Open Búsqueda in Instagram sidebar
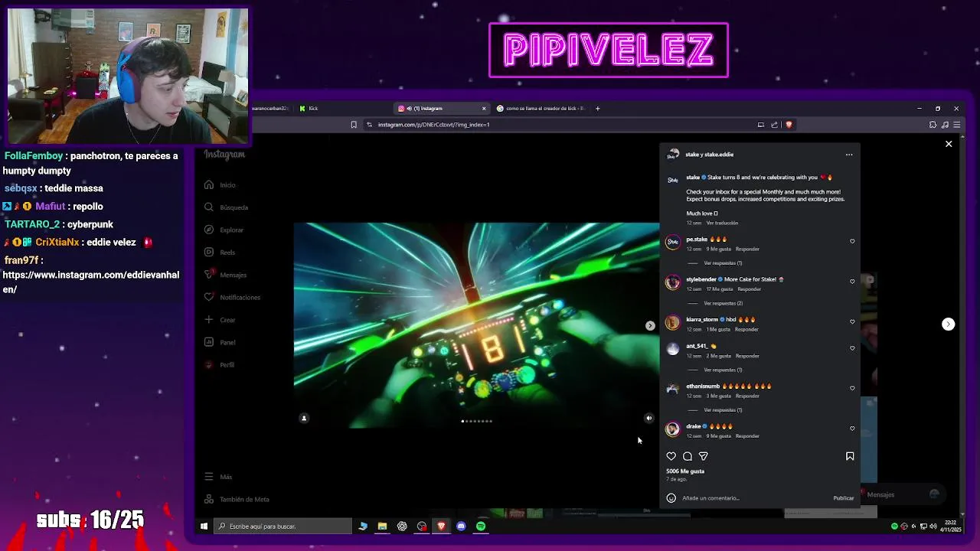 226,207
